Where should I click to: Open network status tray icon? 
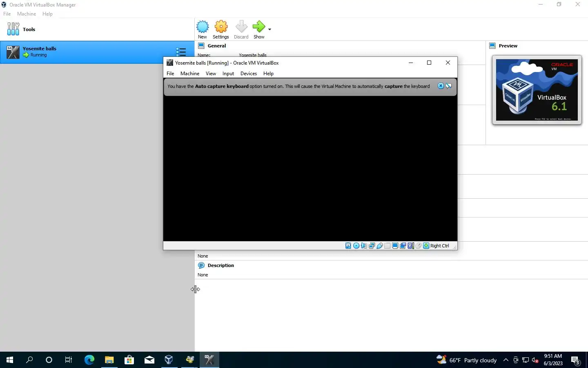(526, 360)
